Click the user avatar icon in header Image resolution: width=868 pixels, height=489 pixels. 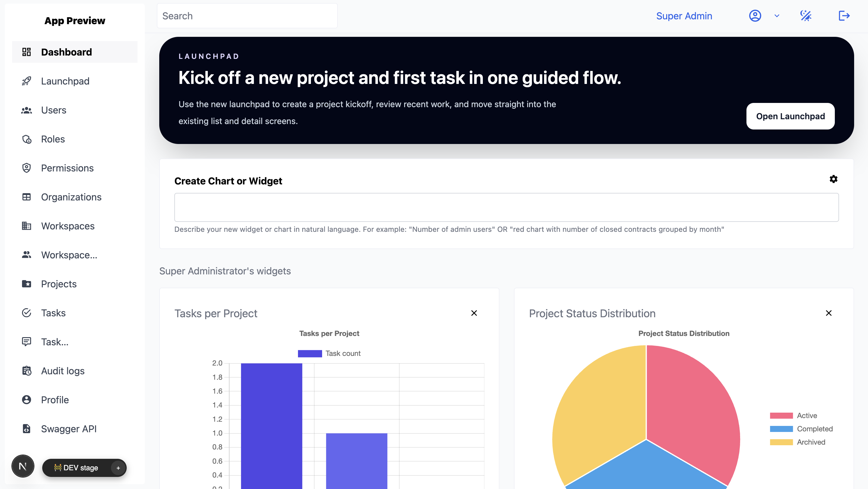pos(755,16)
